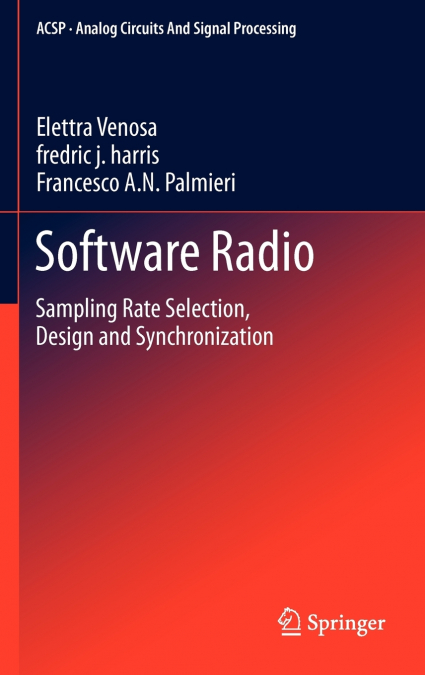Click the subtitle line 'Sampling Rate Selection,'
Image resolution: width=425 pixels, height=675 pixels.
[143, 310]
